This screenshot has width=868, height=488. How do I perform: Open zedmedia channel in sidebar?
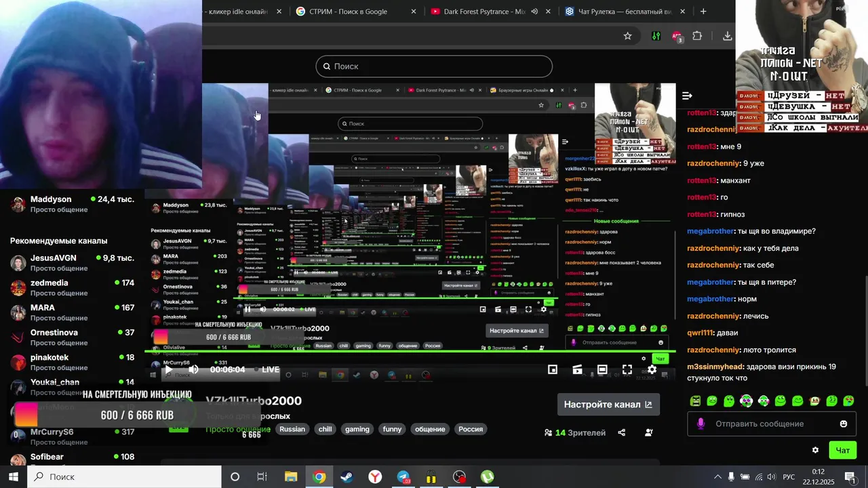[72, 287]
